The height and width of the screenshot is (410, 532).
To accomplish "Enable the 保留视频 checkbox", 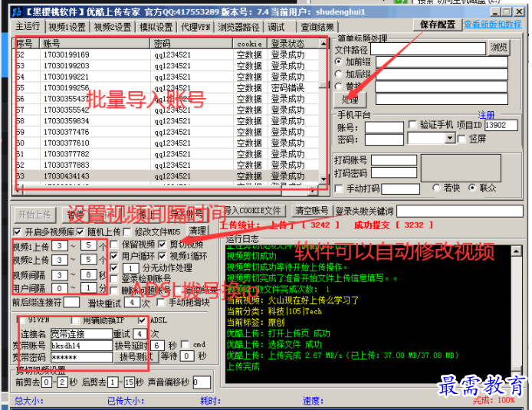I will coord(114,244).
